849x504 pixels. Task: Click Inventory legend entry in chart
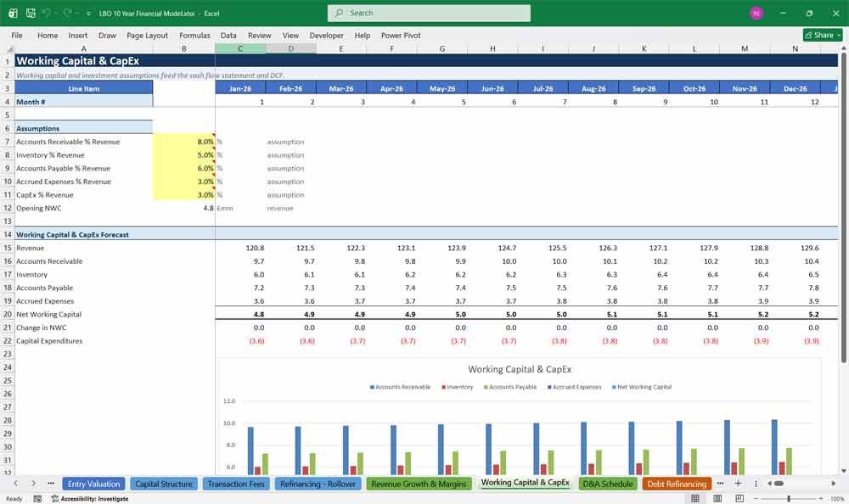[458, 387]
